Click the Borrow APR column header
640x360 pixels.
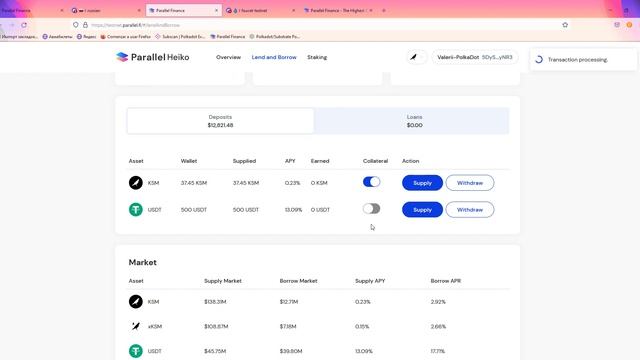click(445, 281)
